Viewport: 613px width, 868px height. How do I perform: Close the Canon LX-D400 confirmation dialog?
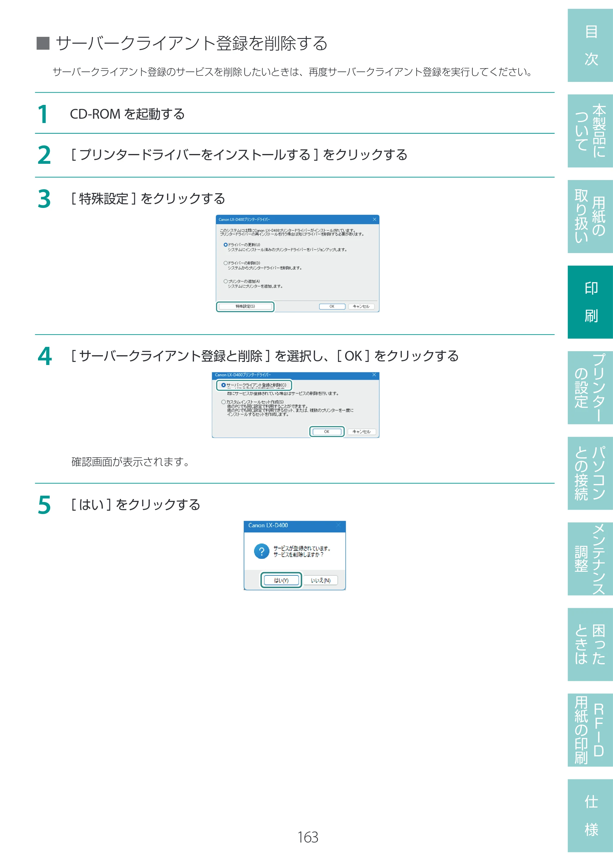pyautogui.click(x=338, y=525)
